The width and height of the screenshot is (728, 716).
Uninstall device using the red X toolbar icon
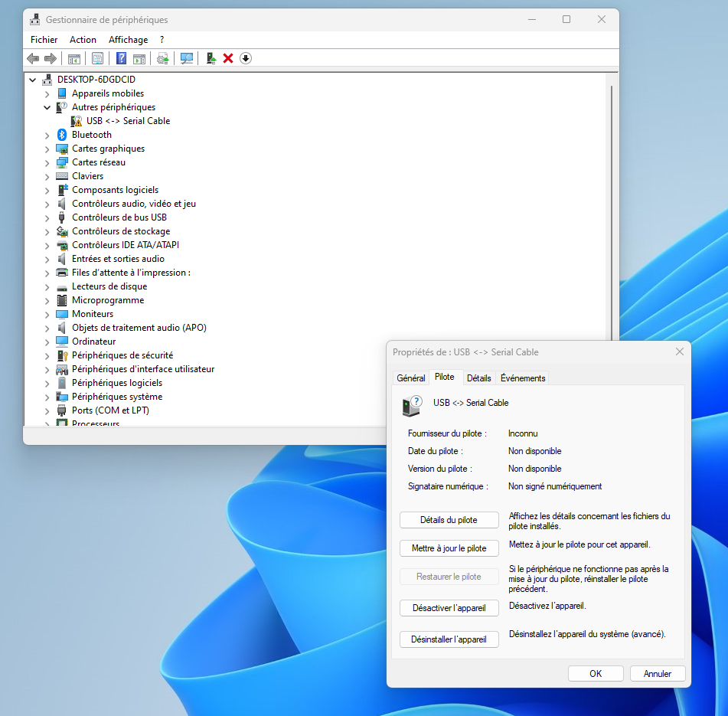tap(228, 58)
